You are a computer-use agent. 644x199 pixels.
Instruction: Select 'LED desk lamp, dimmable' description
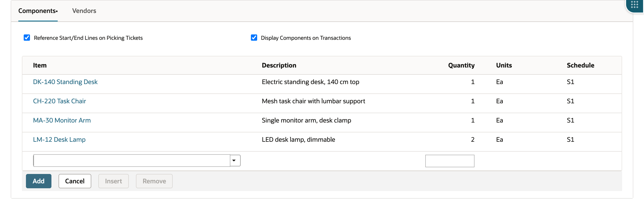pos(299,140)
